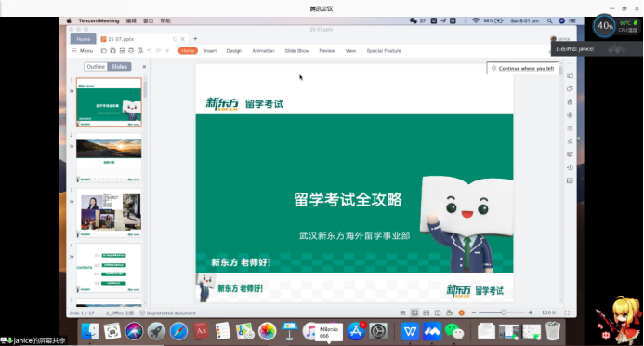Open the Slide Show ribbon tab
644x346 pixels.
point(297,51)
